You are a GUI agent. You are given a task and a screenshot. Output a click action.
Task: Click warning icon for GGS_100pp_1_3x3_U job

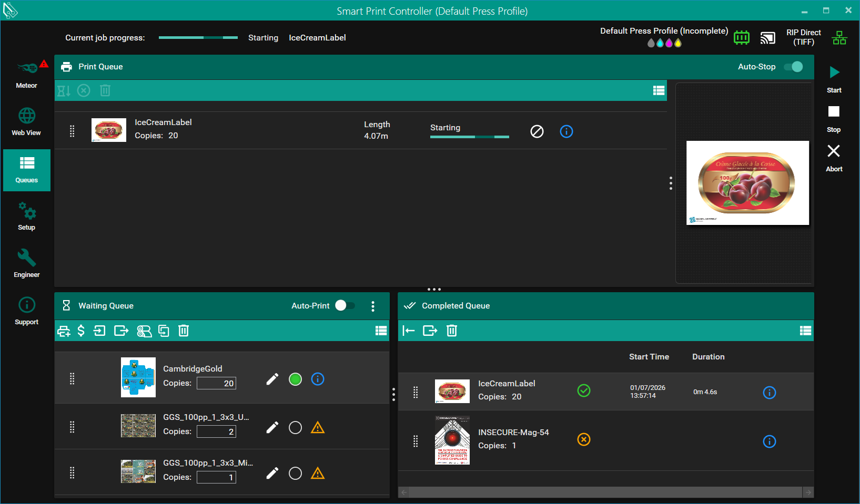[318, 428]
